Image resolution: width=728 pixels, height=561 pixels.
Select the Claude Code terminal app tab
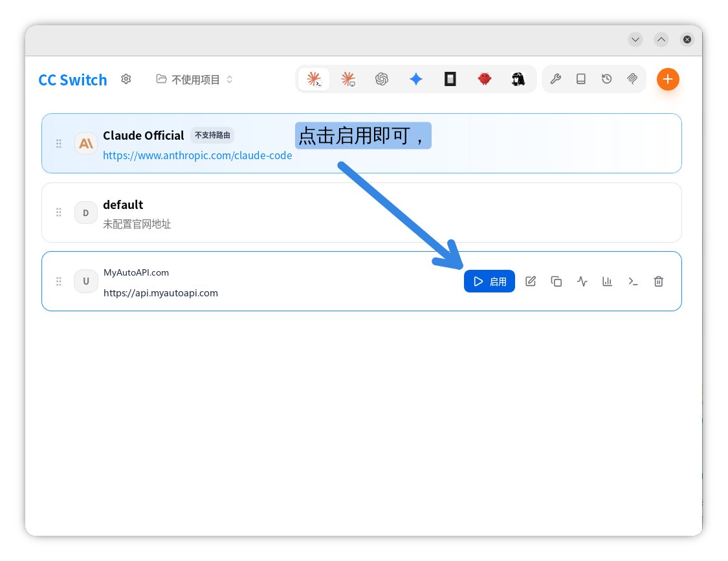314,79
